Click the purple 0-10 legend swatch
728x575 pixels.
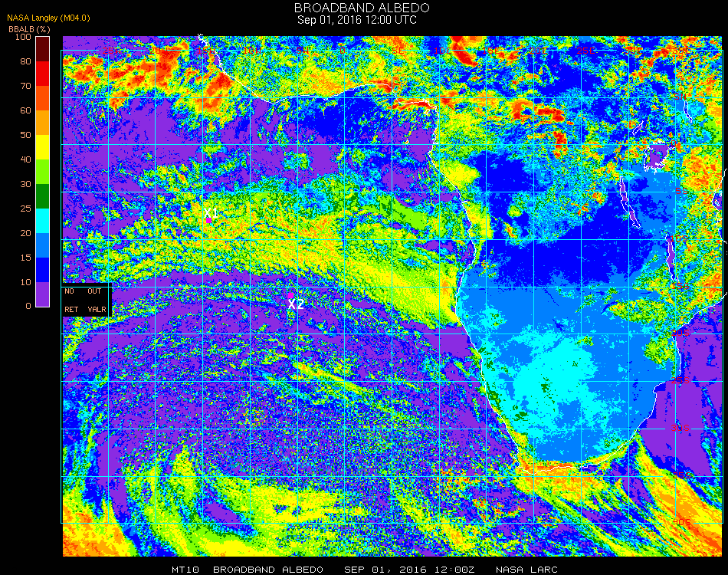tap(43, 294)
